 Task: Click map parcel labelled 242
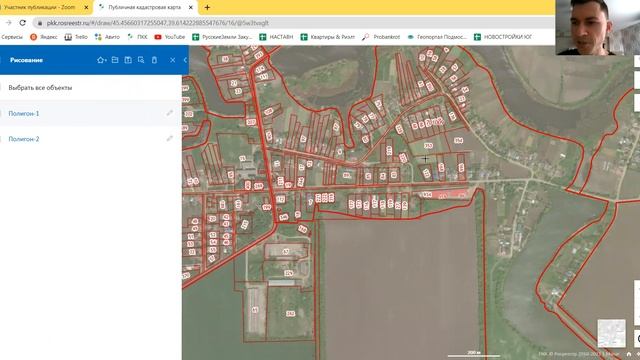coord(290,313)
